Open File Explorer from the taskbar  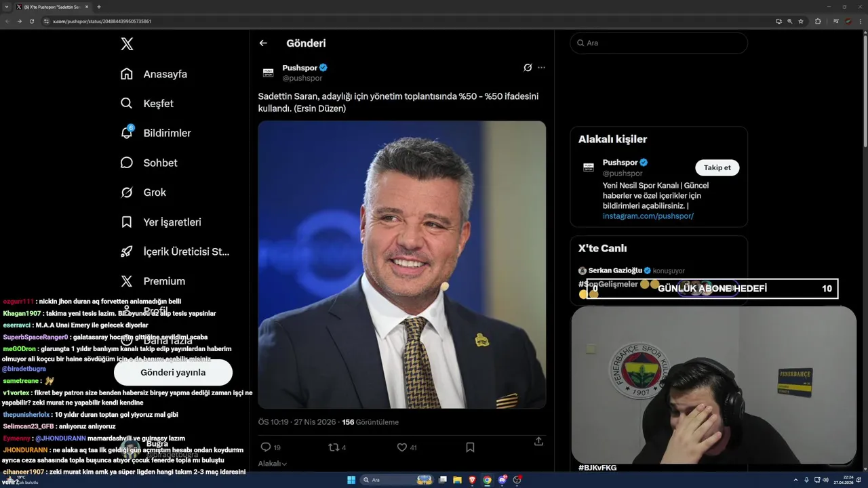tap(457, 480)
